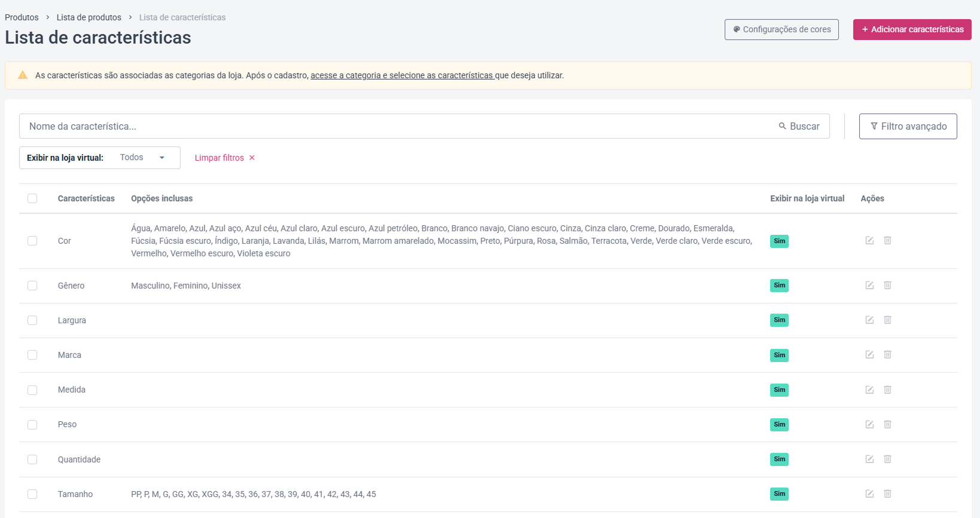Edit the Cor characteristic
980x518 pixels.
tap(869, 240)
